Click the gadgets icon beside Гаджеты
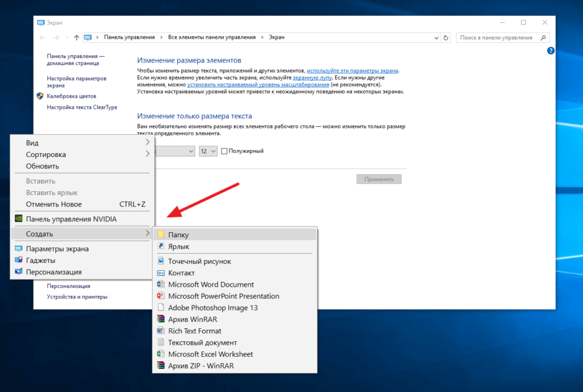Image resolution: width=583 pixels, height=392 pixels. [x=19, y=260]
